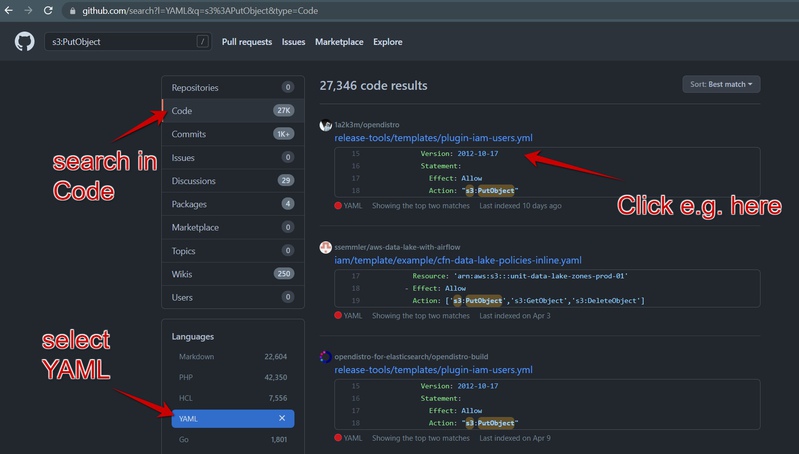Image resolution: width=799 pixels, height=454 pixels.
Task: Click the Resource arn line in second result
Action: coord(520,276)
